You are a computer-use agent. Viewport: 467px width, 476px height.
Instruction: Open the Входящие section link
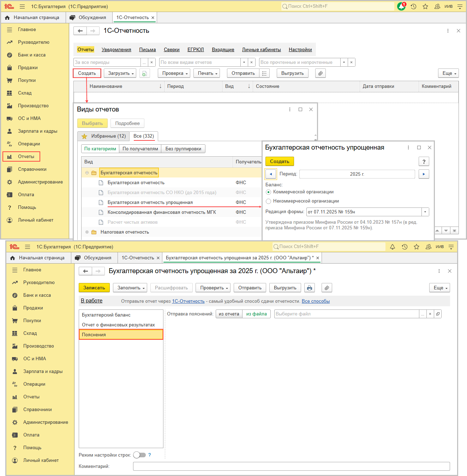223,50
